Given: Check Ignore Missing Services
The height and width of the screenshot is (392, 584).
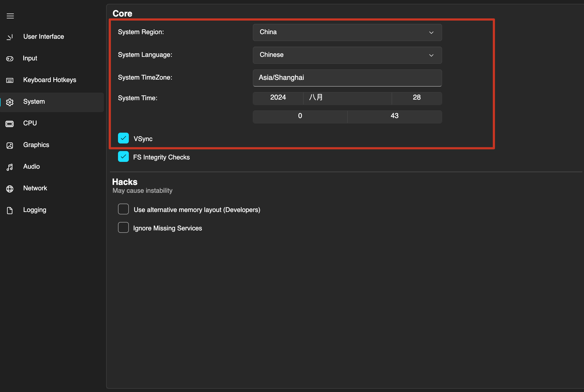Looking at the screenshot, I should [x=123, y=227].
